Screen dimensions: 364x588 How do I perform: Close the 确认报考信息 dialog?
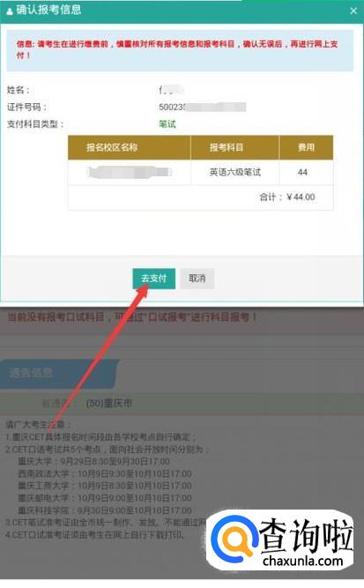pos(353,11)
